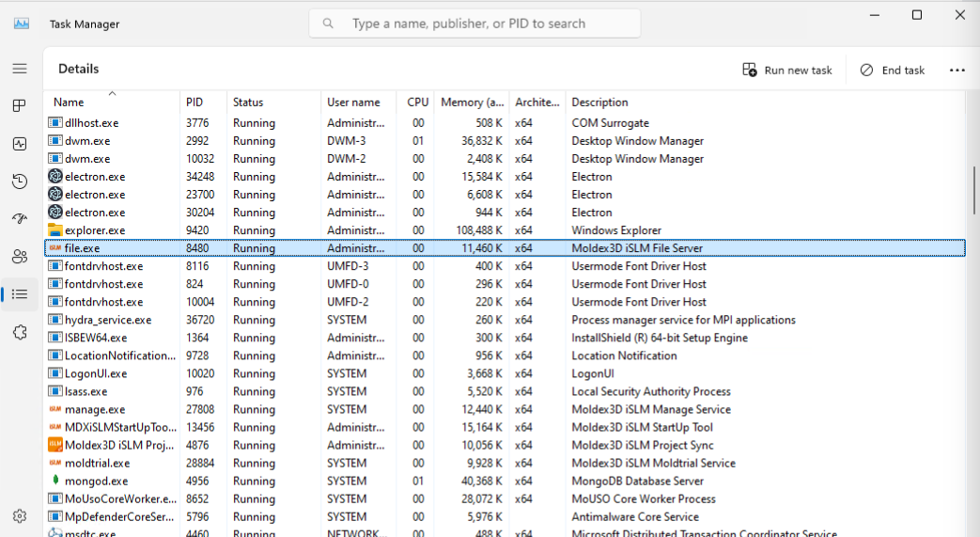Sort by the PID column header
The height and width of the screenshot is (537, 980).
203,102
